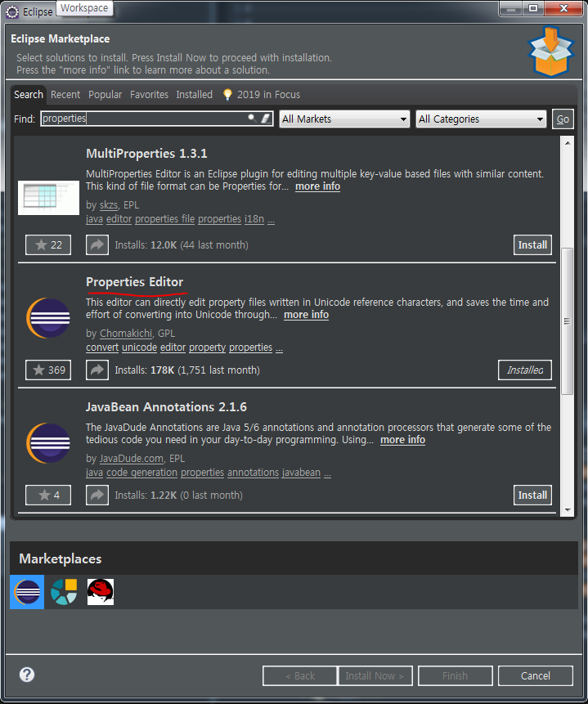Click the Properties Editor Eclipse logo icon

click(x=48, y=318)
